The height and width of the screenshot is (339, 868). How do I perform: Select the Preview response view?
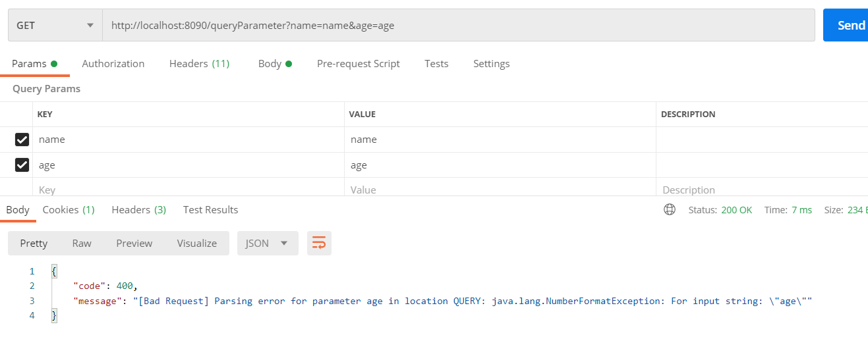pyautogui.click(x=134, y=243)
